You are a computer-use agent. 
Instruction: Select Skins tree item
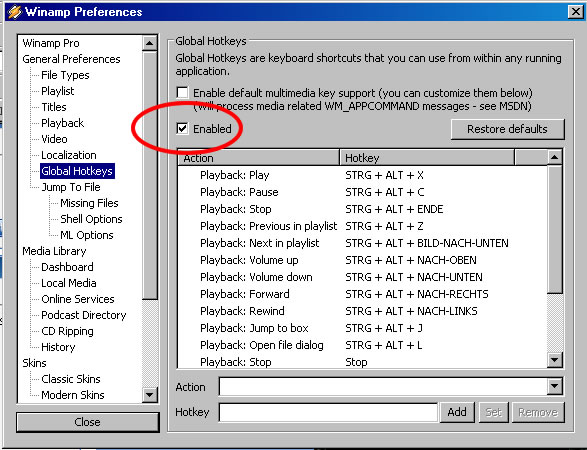click(34, 363)
